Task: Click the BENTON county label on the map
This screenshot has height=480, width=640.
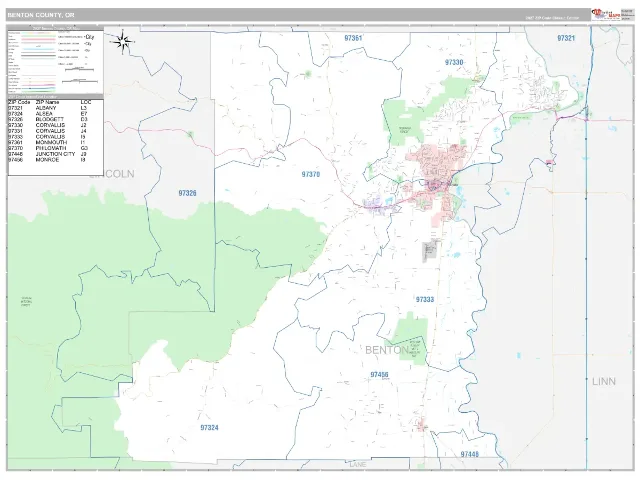Action: point(387,350)
